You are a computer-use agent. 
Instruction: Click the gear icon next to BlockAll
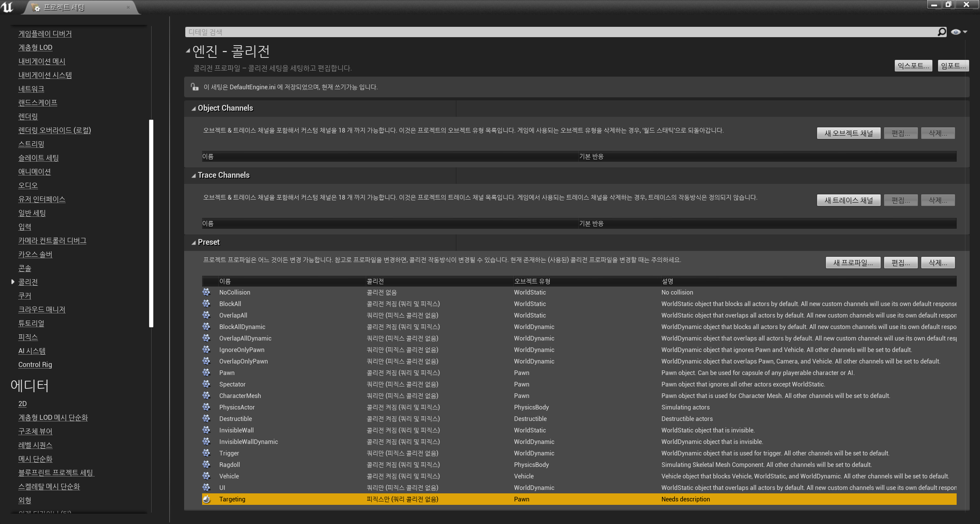click(206, 304)
